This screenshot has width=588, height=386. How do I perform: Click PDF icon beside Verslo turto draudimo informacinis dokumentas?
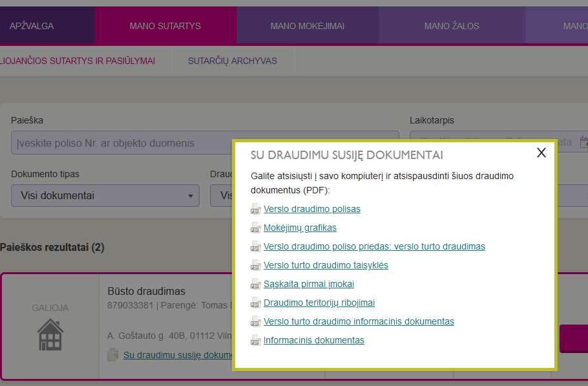pyautogui.click(x=255, y=321)
